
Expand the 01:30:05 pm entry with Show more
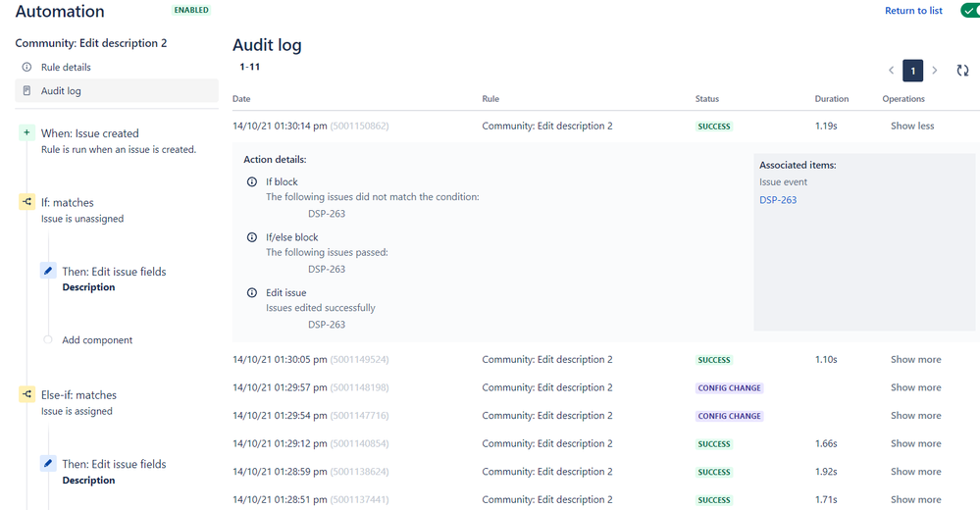click(x=915, y=359)
